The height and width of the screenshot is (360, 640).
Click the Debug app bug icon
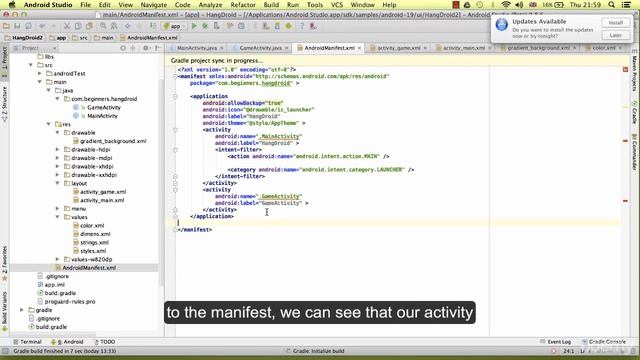pos(205,26)
